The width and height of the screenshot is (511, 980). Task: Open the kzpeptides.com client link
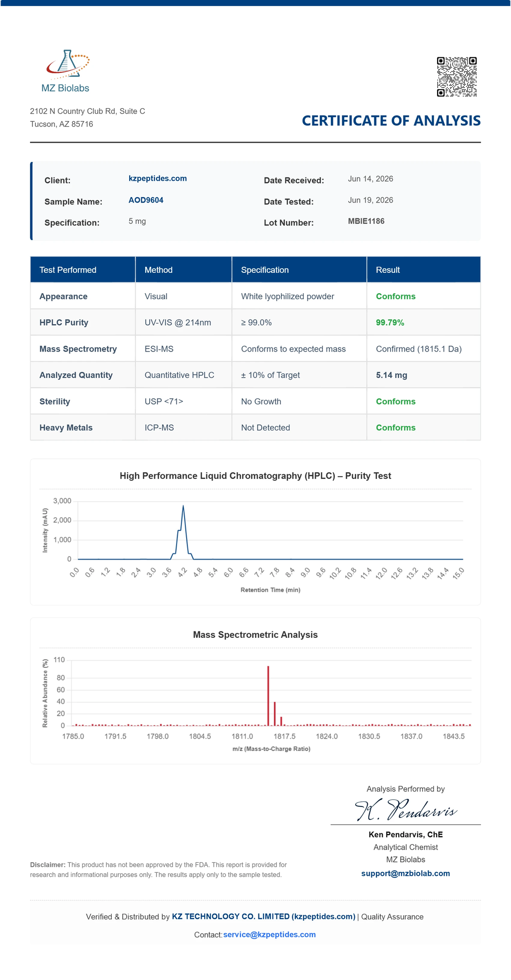pyautogui.click(x=158, y=179)
